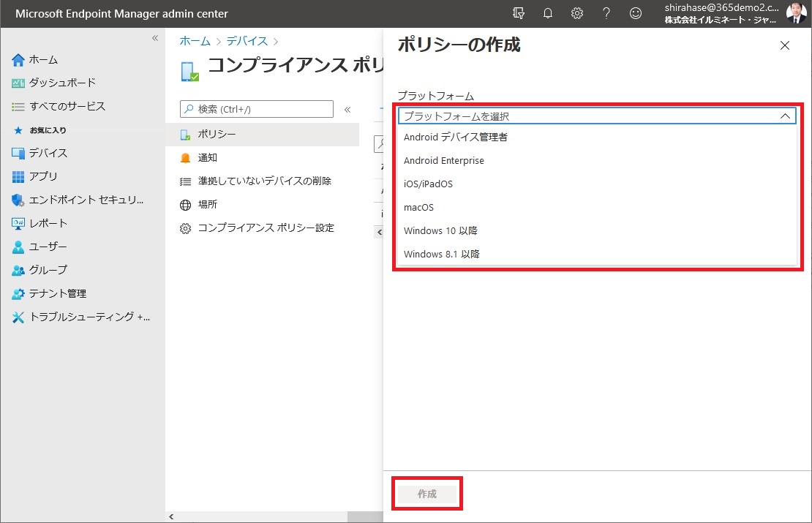The height and width of the screenshot is (523, 812).
Task: Click the bell icon beside 通知
Action: coord(185,158)
